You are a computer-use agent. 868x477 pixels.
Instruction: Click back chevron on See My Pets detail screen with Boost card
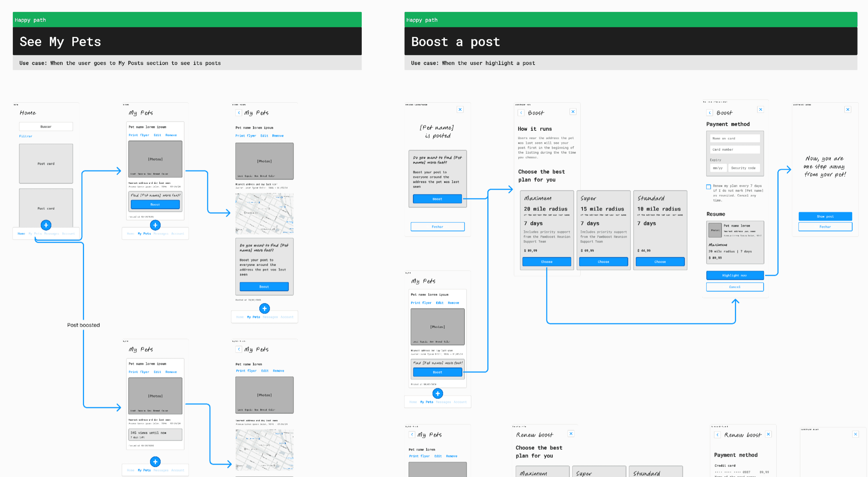tap(238, 113)
